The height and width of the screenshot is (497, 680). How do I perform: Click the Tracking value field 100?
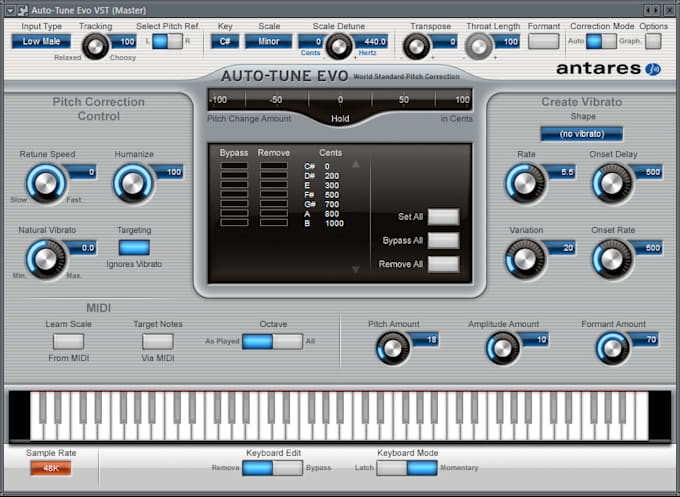click(124, 42)
